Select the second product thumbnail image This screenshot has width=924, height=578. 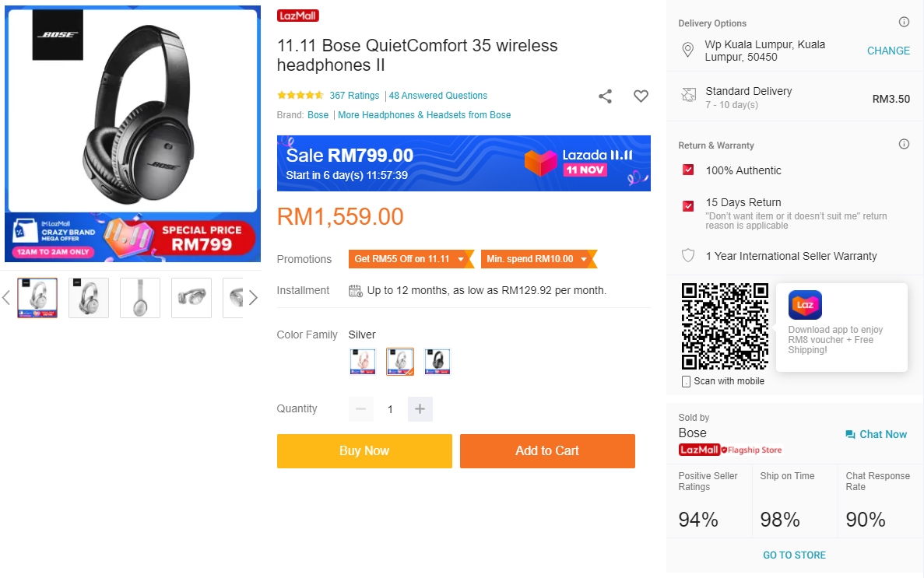pyautogui.click(x=89, y=298)
